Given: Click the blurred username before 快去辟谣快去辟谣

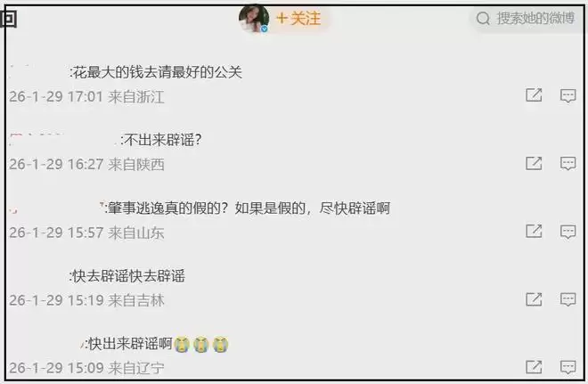Looking at the screenshot, I should point(38,276).
